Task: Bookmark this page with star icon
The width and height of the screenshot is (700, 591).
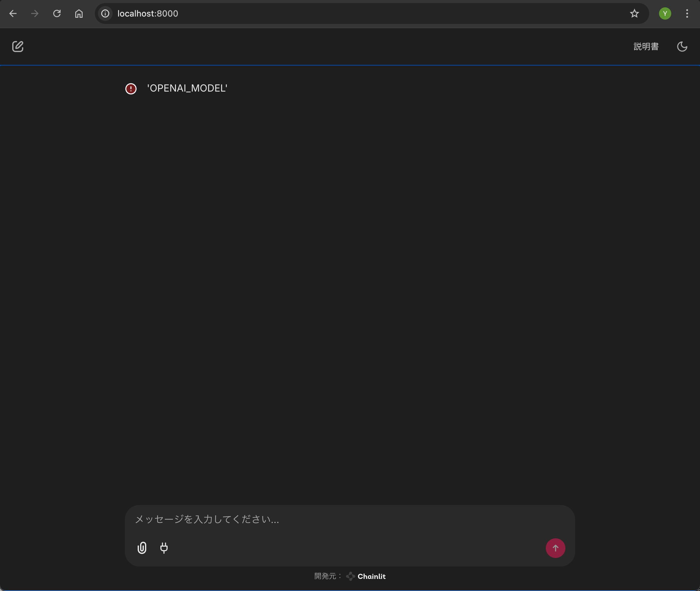Action: tap(634, 13)
